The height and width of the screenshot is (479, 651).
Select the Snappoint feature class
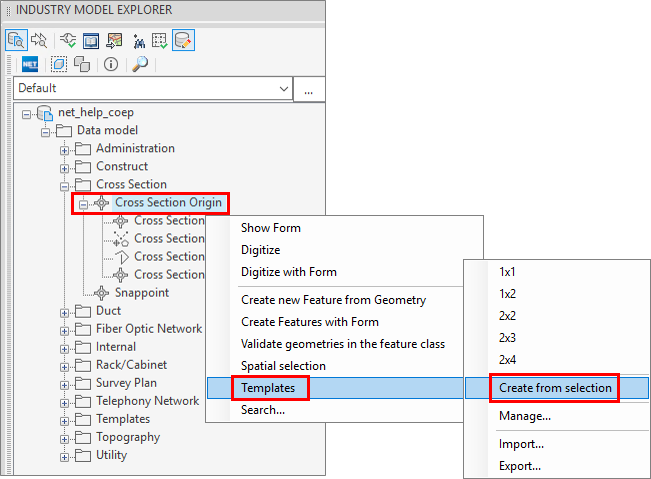click(x=141, y=293)
